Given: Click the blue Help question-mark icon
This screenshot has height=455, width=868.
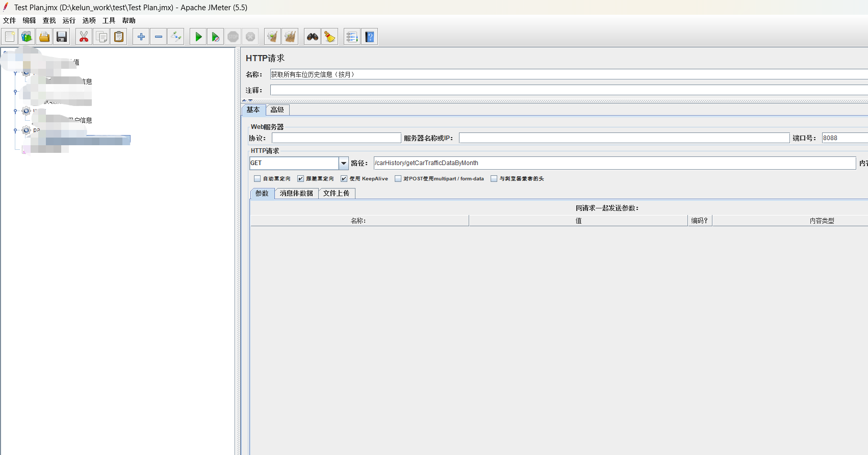Looking at the screenshot, I should 370,37.
